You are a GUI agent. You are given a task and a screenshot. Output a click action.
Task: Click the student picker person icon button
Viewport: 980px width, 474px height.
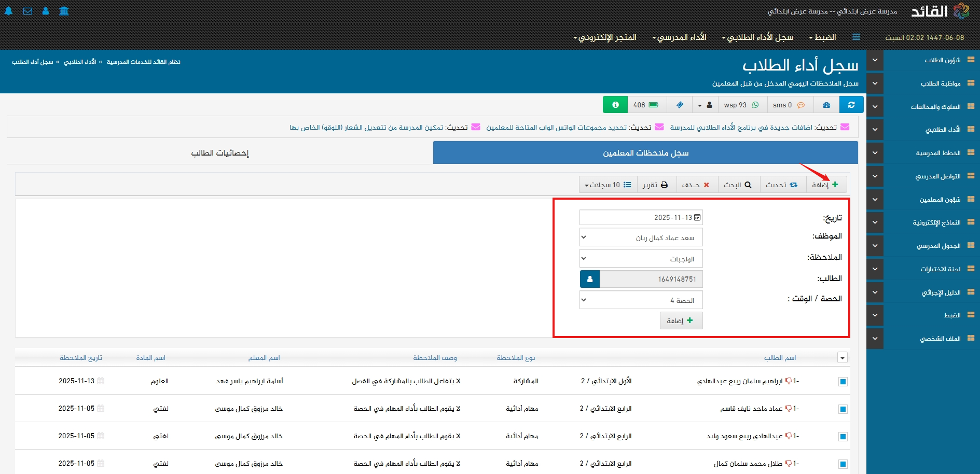click(590, 279)
